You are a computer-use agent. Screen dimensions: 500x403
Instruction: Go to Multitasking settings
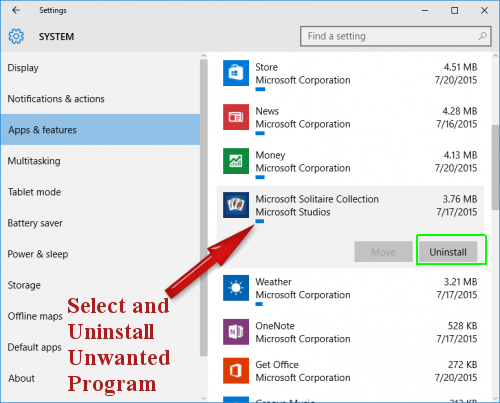point(100,161)
